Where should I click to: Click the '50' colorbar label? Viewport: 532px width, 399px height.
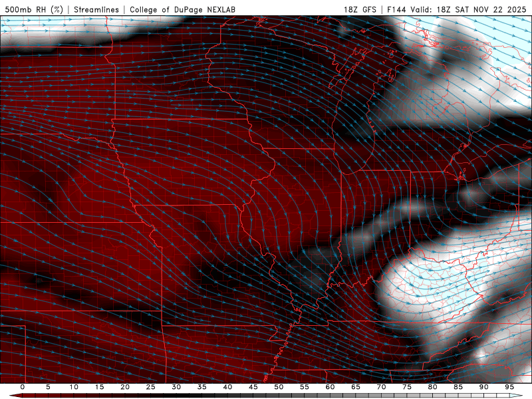[279, 387]
